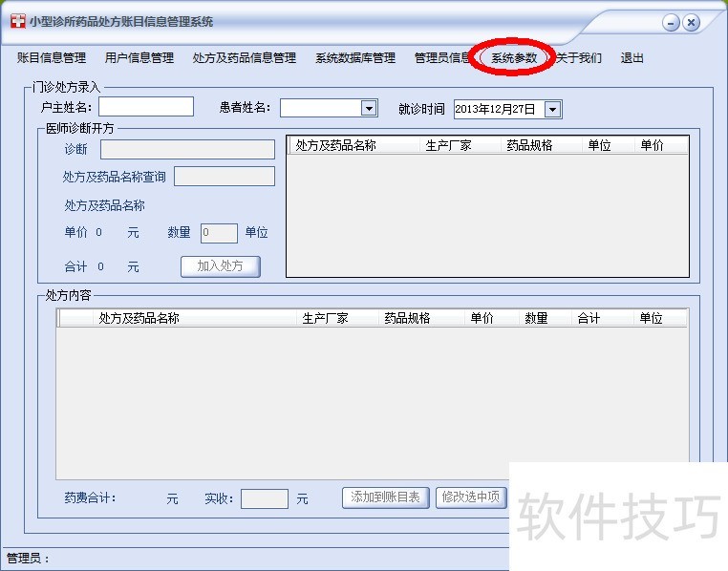Open the 系统参数 menu
Screen dimensions: 728x571
(515, 58)
